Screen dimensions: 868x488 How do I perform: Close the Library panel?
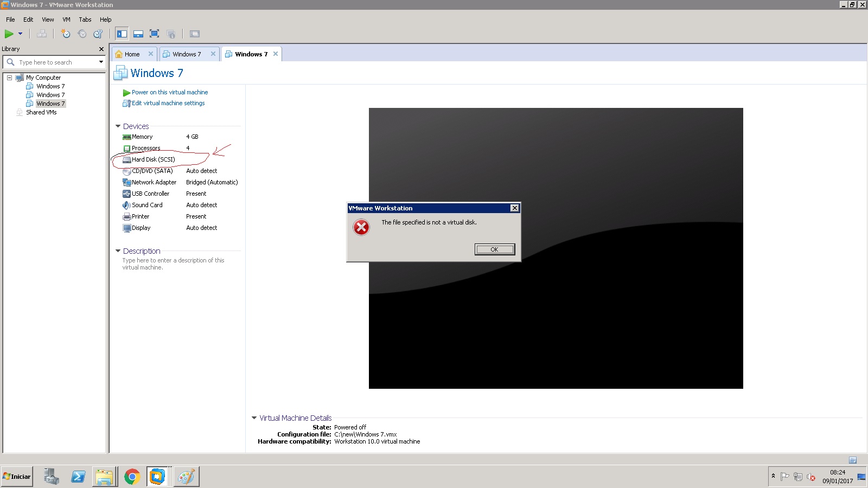(101, 49)
